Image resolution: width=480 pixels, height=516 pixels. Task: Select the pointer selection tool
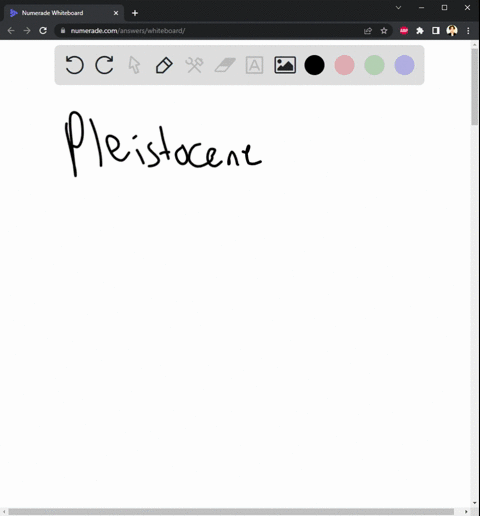pos(134,65)
